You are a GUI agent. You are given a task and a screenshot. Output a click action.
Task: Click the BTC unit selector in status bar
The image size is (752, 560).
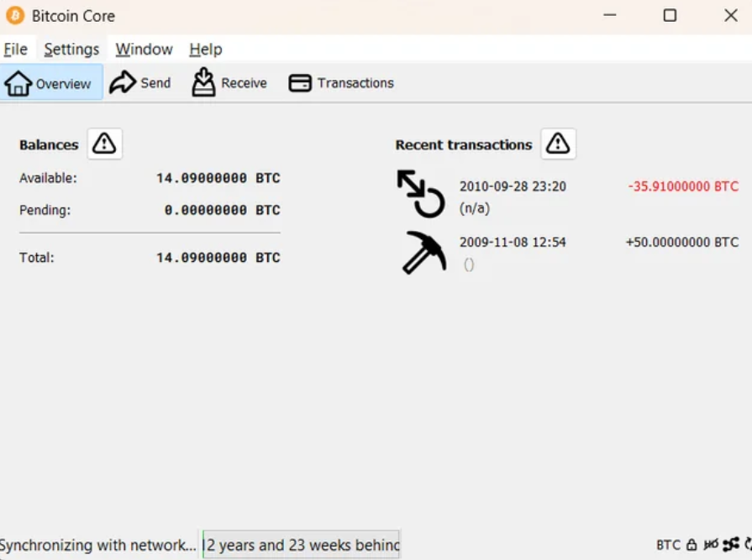(668, 545)
